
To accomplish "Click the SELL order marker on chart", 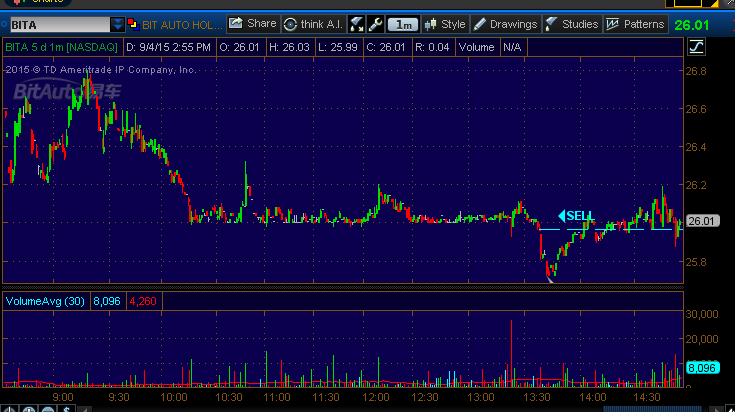I will coord(576,215).
